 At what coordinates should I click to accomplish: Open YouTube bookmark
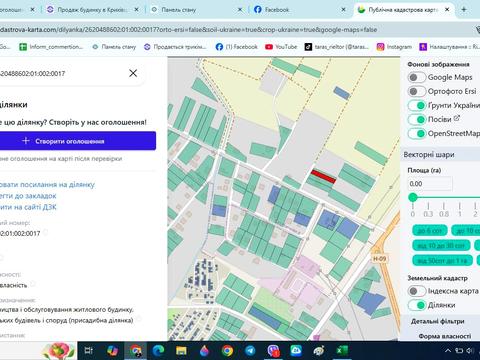click(x=281, y=47)
